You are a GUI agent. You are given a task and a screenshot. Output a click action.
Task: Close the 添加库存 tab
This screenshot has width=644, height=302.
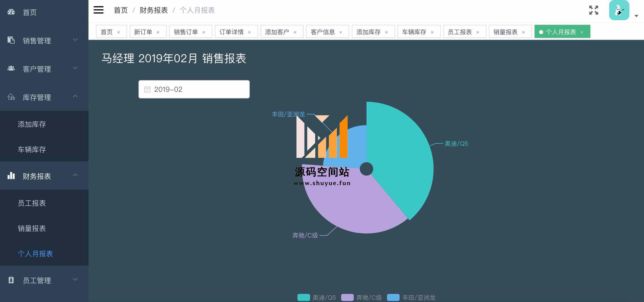(386, 32)
